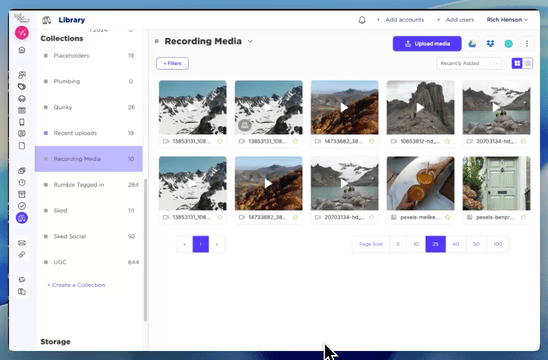The height and width of the screenshot is (360, 548).
Task: Set page size to 100
Action: pyautogui.click(x=498, y=244)
